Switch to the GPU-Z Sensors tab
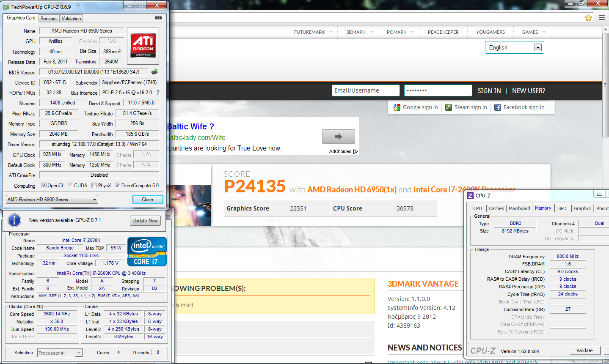 click(x=49, y=19)
